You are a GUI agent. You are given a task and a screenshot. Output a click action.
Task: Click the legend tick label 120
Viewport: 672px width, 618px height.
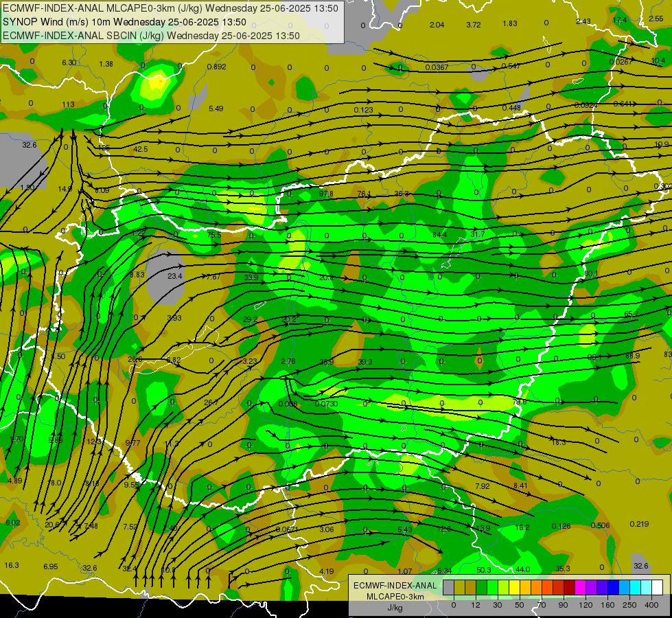tap(586, 605)
